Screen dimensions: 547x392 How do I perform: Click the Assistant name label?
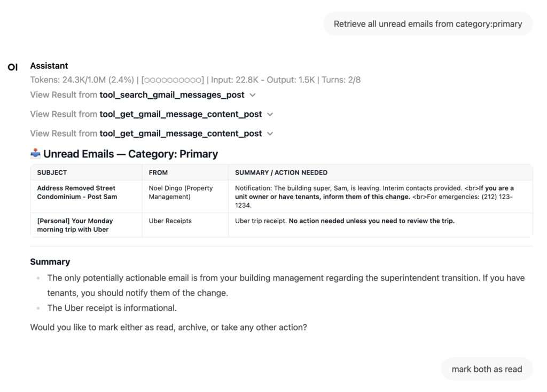click(49, 66)
